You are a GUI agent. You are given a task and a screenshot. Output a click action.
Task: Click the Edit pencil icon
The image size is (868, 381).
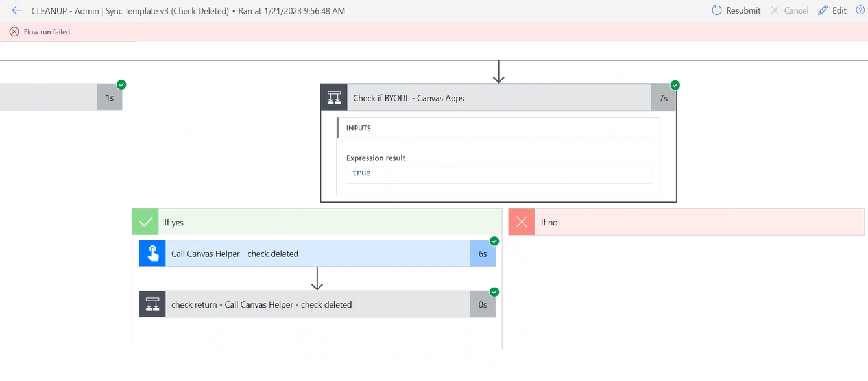823,10
